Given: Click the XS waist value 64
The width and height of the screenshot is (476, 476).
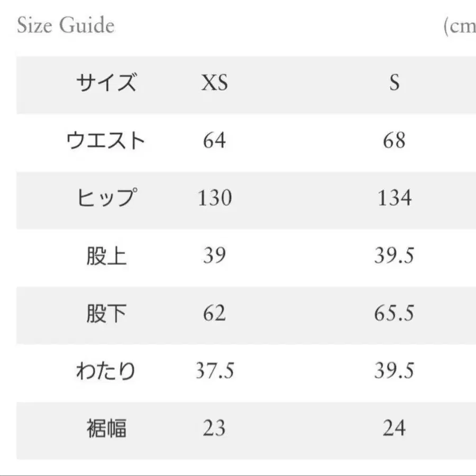Looking at the screenshot, I should pyautogui.click(x=214, y=141).
